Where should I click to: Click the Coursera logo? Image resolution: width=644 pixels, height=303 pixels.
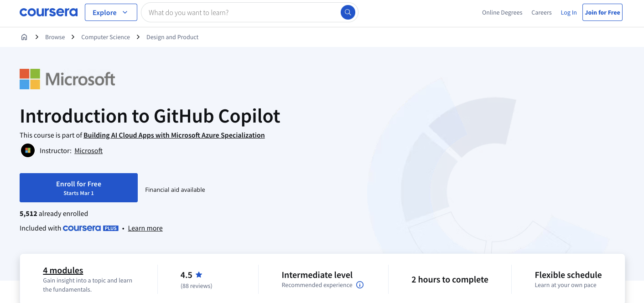click(48, 12)
